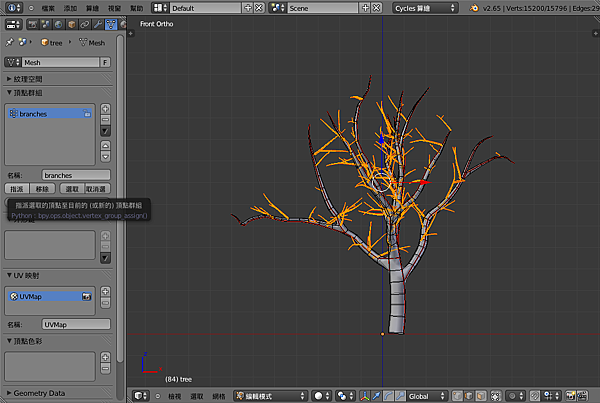Add a new vertex color layer

click(106, 357)
